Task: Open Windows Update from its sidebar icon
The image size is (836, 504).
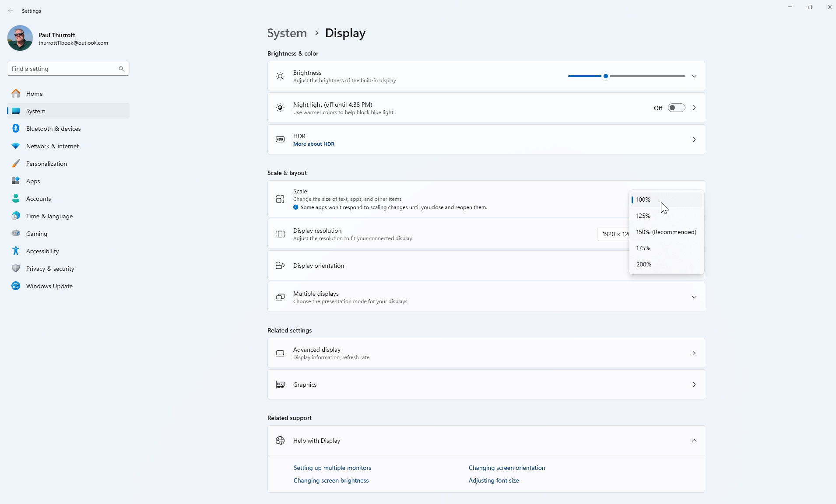Action: 16,286
